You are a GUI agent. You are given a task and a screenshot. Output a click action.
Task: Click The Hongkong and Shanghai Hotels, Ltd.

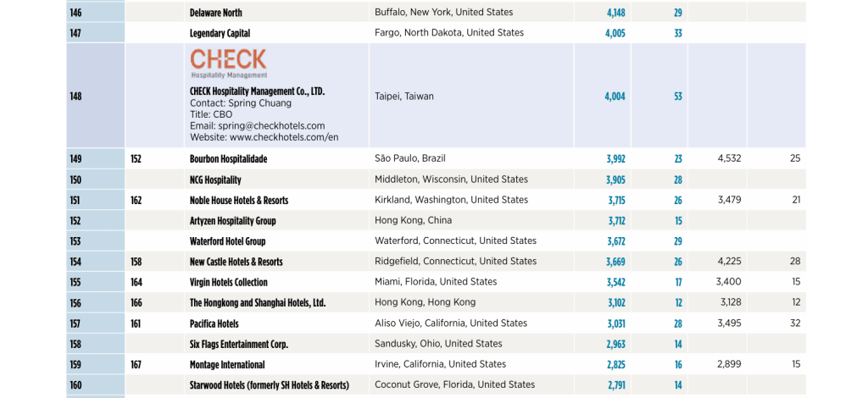click(x=258, y=302)
